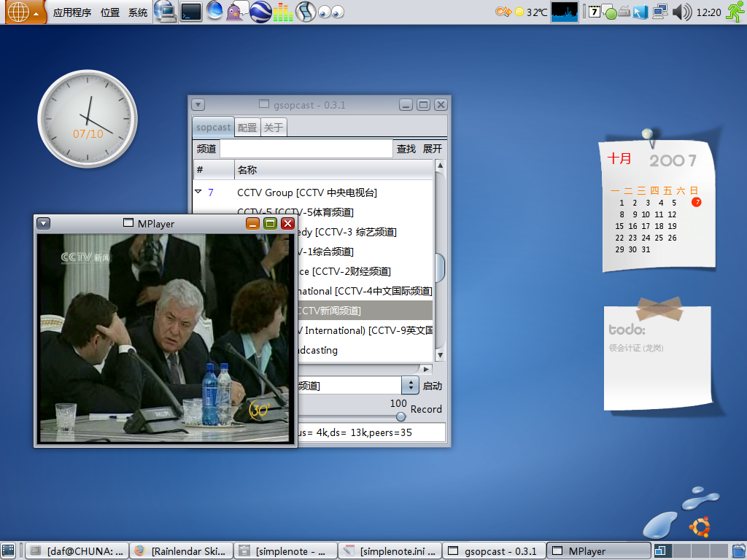This screenshot has height=560, width=747.
Task: Click the green running man logout icon
Action: pyautogui.click(x=735, y=12)
